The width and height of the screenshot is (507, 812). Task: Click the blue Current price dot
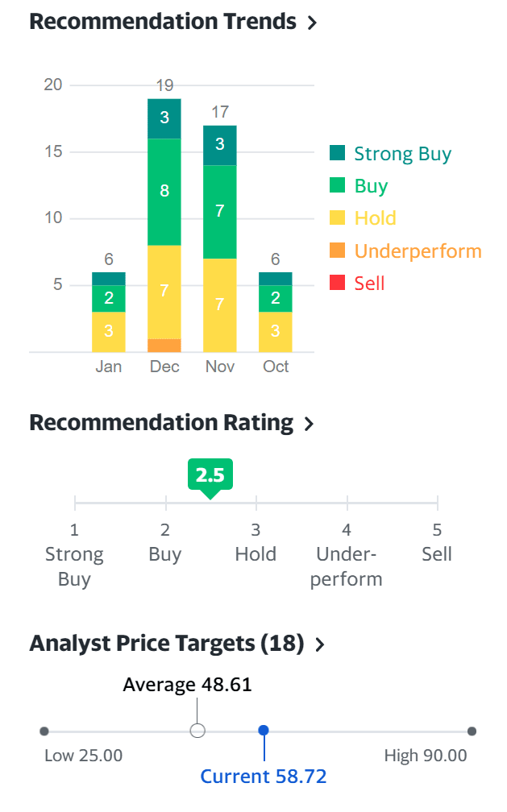[264, 731]
